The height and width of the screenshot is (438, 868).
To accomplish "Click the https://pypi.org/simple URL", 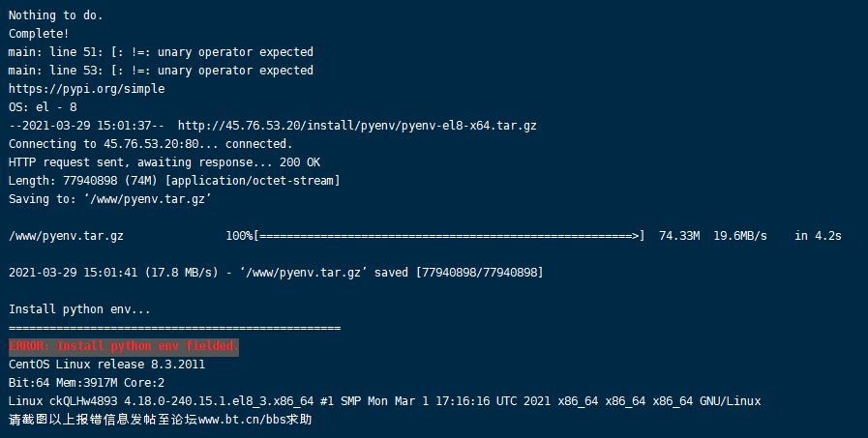I will coord(86,89).
